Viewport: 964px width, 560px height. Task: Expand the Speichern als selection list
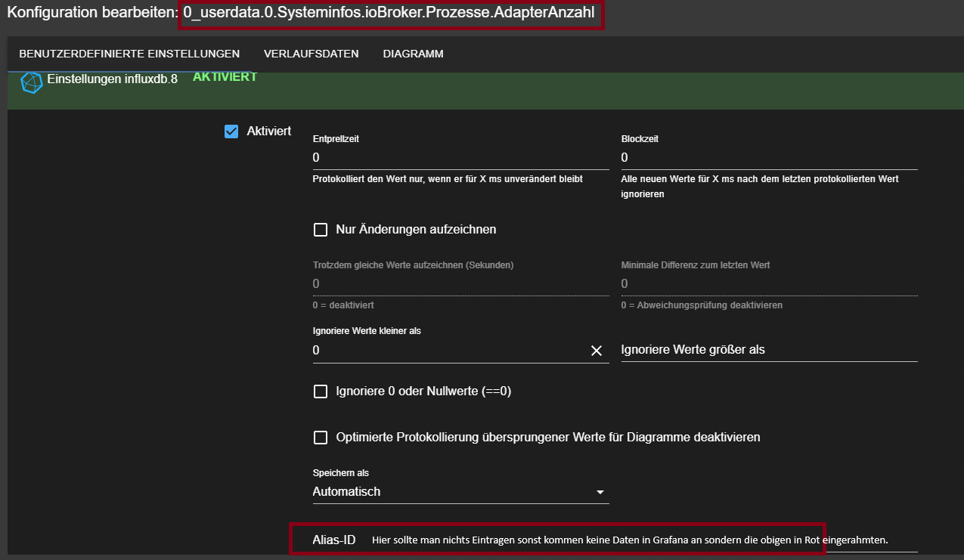600,491
